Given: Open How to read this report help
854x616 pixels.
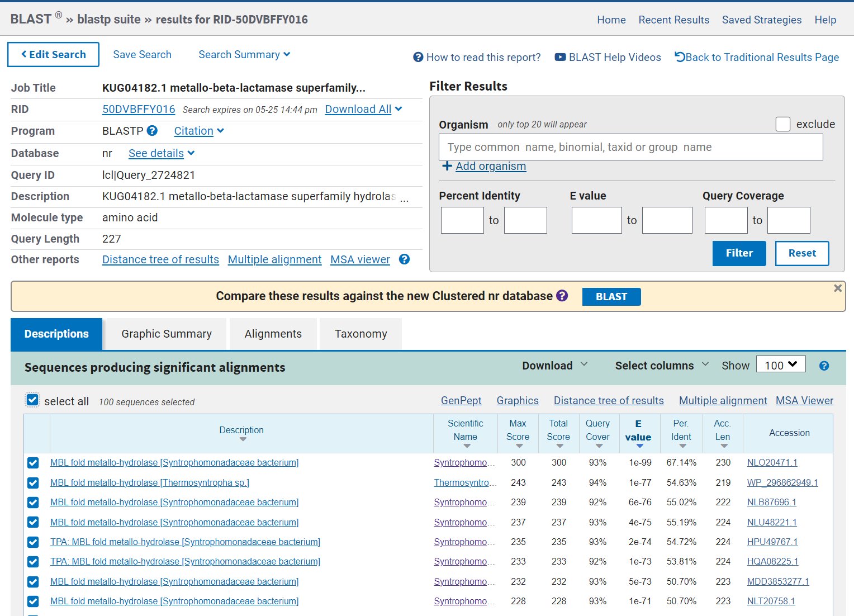Looking at the screenshot, I should 477,57.
